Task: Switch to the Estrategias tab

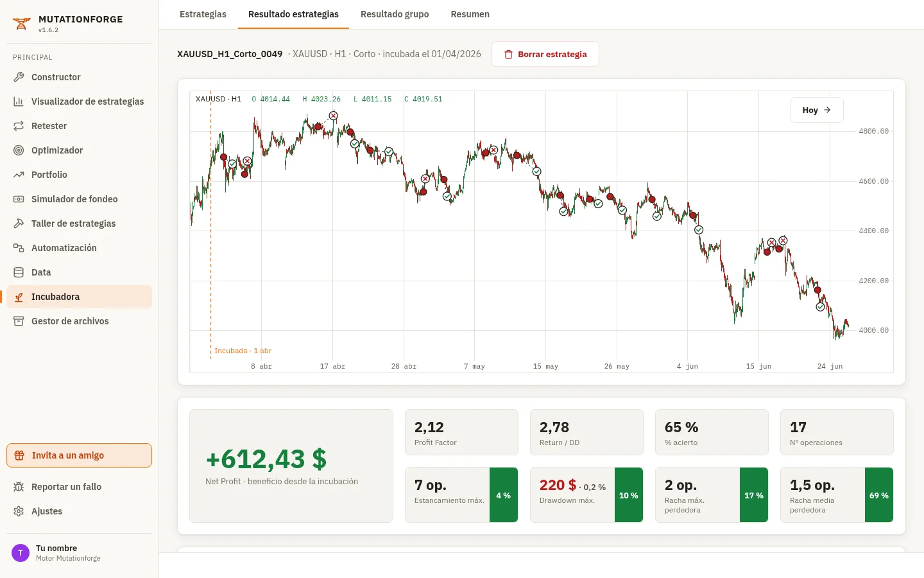Action: pos(203,14)
